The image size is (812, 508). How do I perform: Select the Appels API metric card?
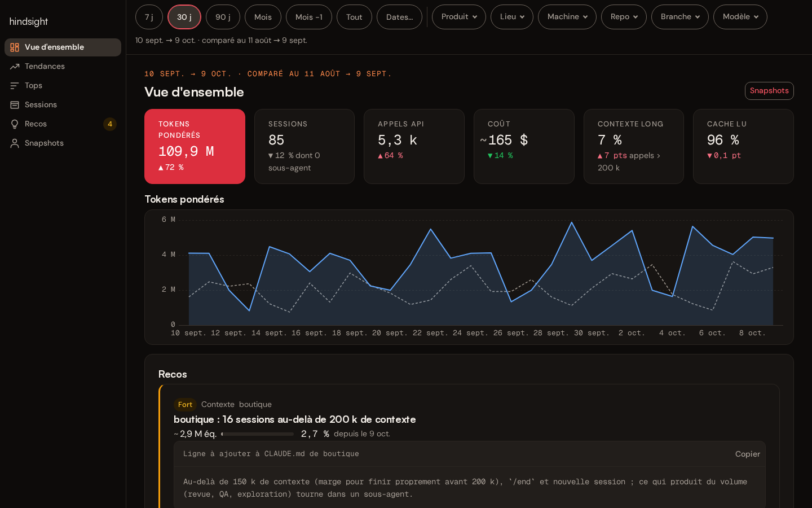click(414, 146)
